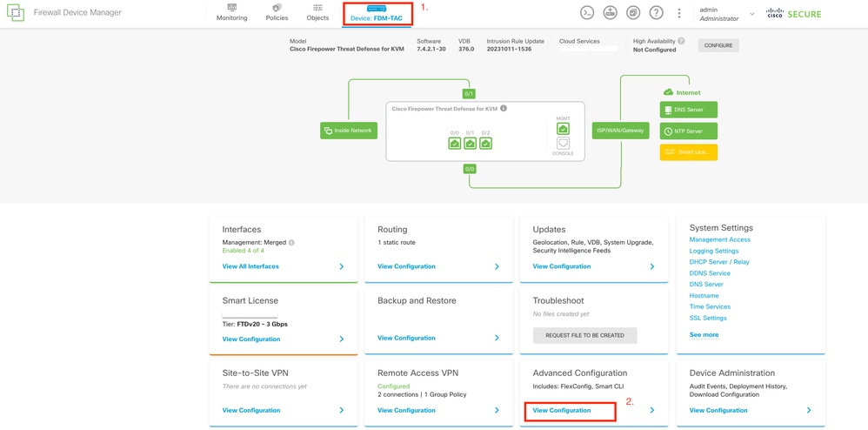This screenshot has width=868, height=430.
Task: Click the Inside Network button
Action: click(349, 131)
